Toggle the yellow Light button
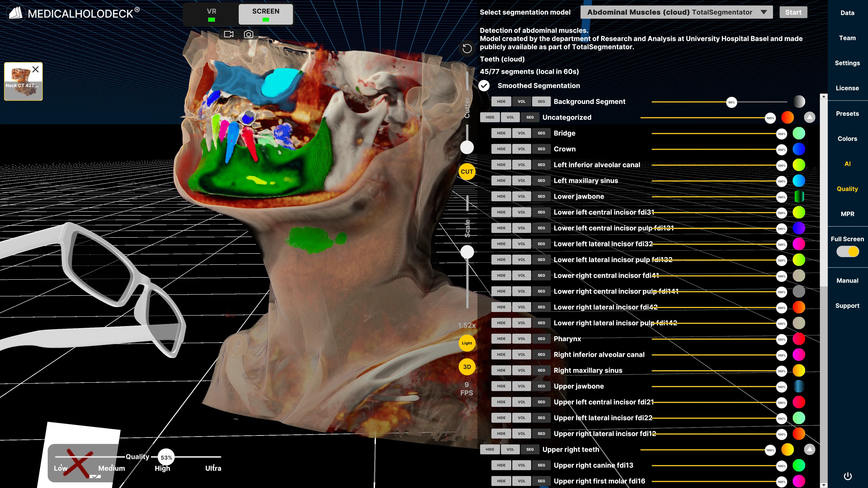Viewport: 868px width, 488px height. (x=467, y=343)
